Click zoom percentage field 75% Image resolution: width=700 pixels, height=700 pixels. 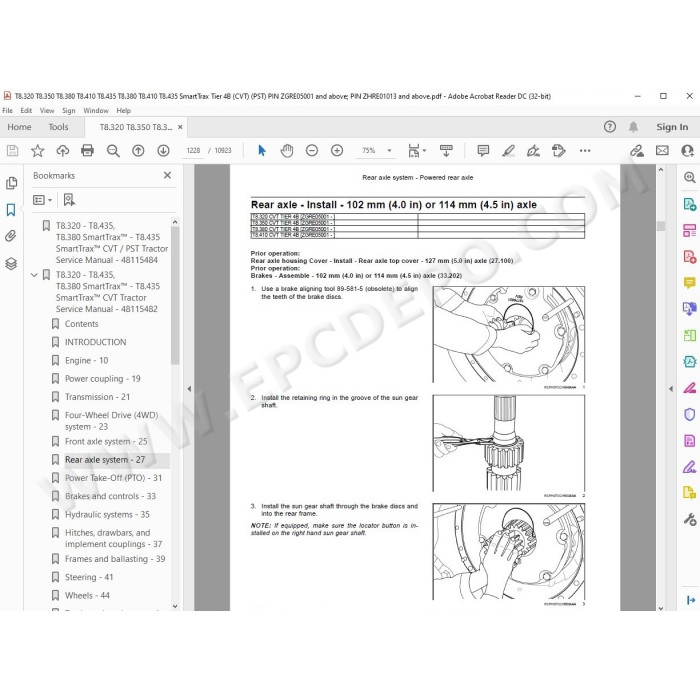pyautogui.click(x=369, y=151)
